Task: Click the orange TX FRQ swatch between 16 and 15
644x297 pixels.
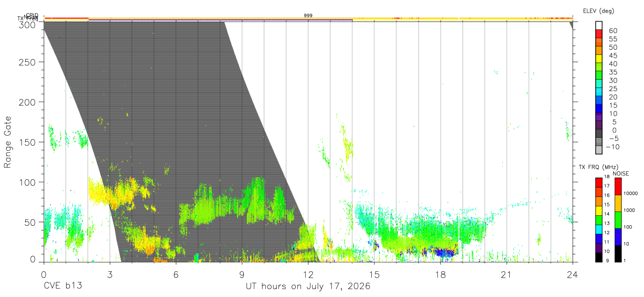Action: click(x=599, y=201)
